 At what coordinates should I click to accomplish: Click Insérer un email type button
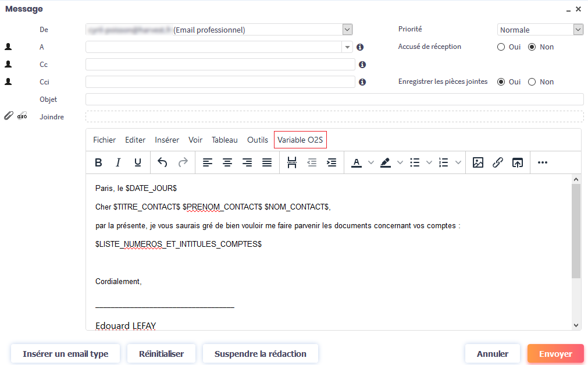[x=65, y=354]
